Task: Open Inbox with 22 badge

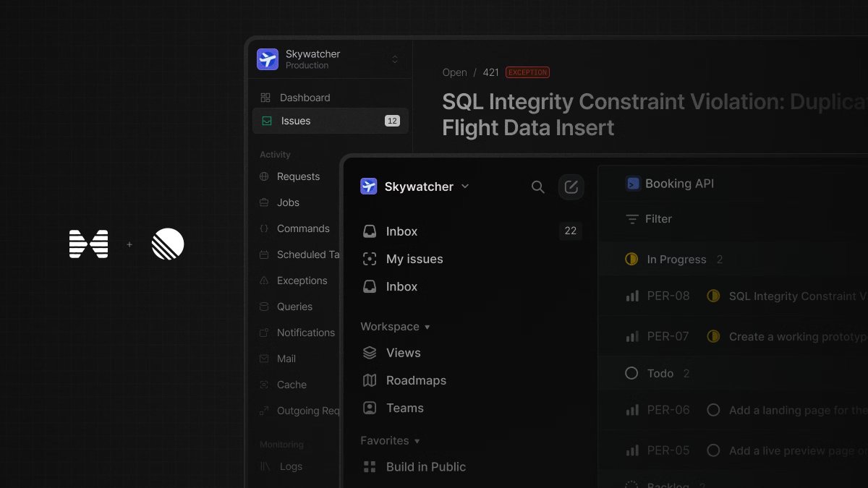Action: (471, 231)
